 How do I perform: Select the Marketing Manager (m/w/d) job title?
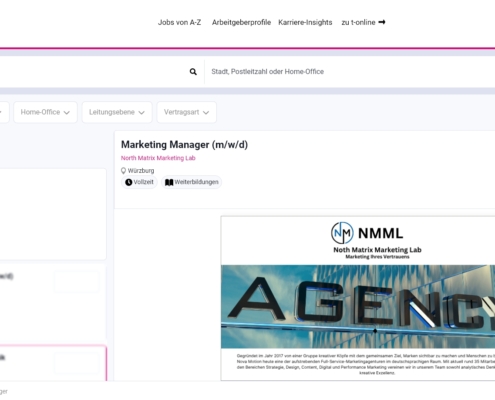(x=184, y=145)
